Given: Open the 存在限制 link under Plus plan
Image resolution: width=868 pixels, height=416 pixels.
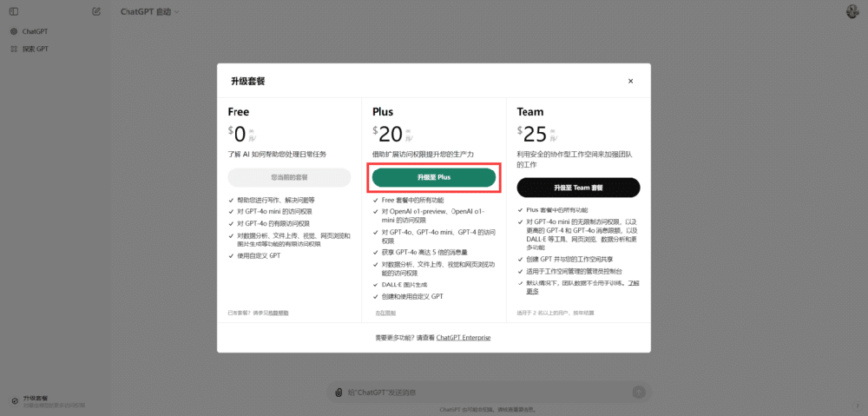Looking at the screenshot, I should pos(385,313).
